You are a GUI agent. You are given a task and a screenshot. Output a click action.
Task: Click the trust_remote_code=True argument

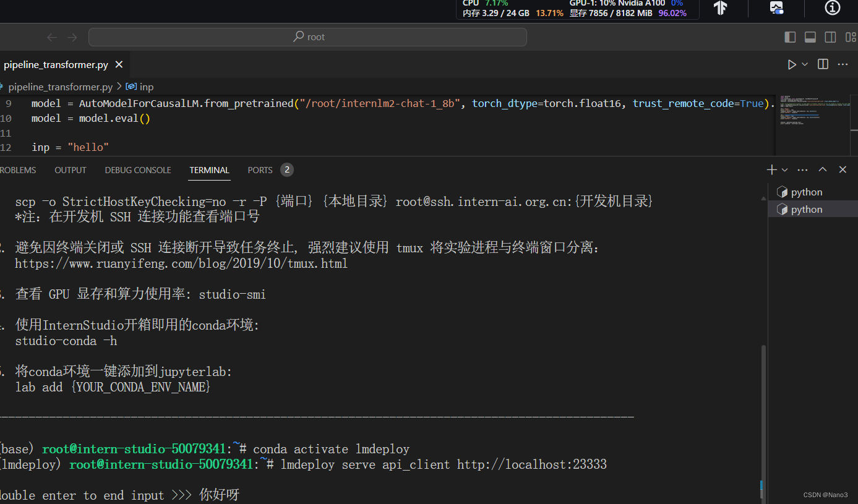click(x=698, y=103)
